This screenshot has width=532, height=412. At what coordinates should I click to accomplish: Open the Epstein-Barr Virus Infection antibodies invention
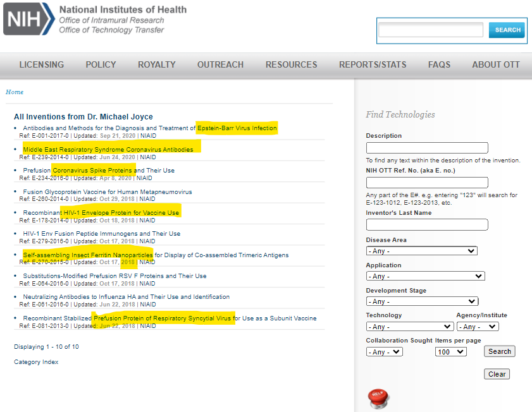click(x=150, y=128)
